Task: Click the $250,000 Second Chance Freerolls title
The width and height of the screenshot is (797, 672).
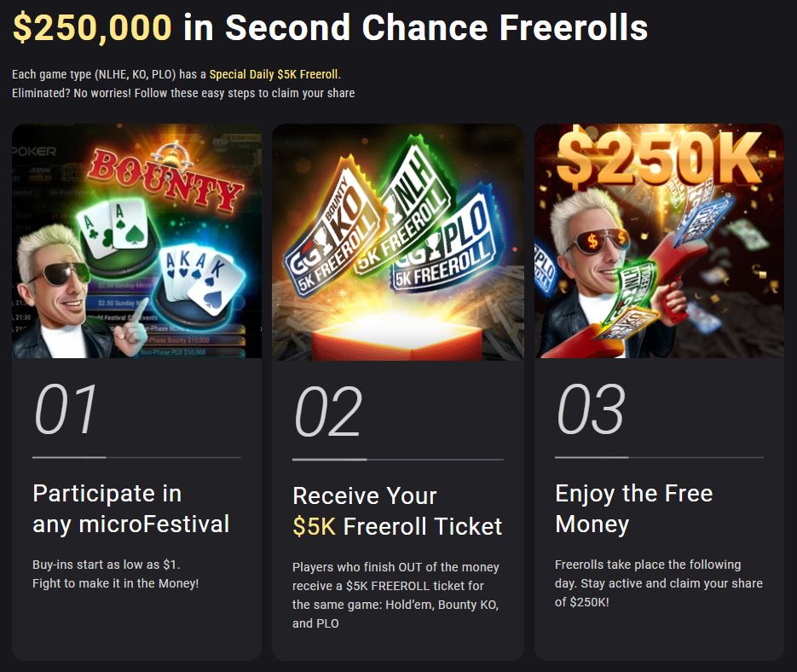Action: pyautogui.click(x=330, y=27)
